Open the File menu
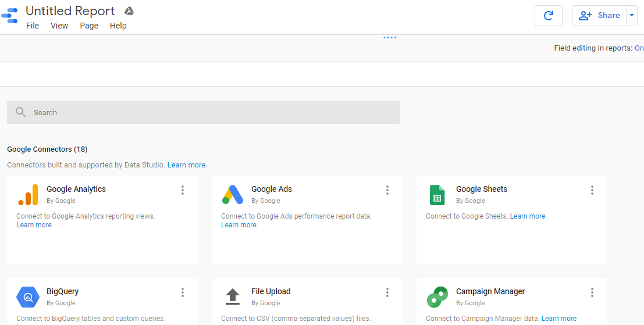The width and height of the screenshot is (644, 325). [x=33, y=26]
